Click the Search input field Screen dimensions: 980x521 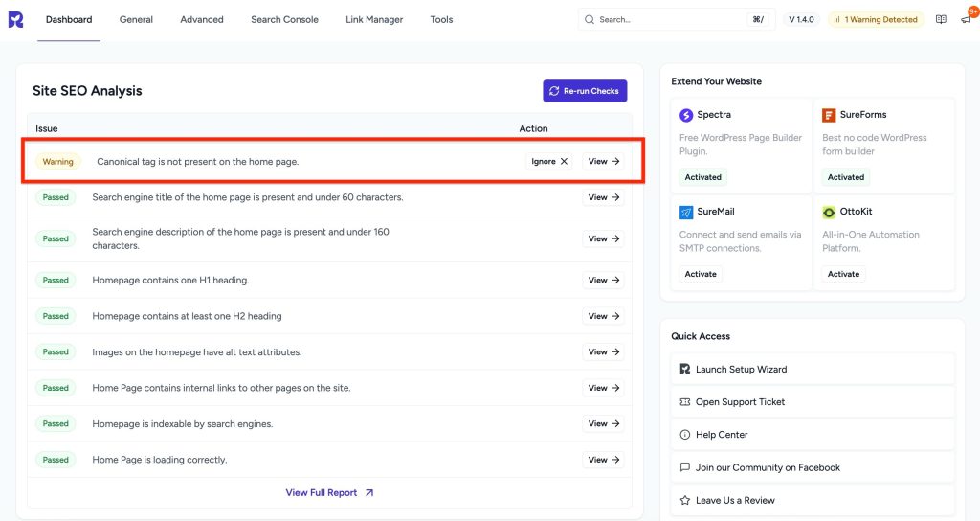pyautogui.click(x=670, y=19)
